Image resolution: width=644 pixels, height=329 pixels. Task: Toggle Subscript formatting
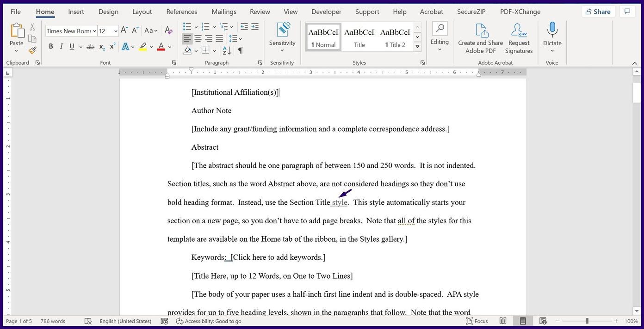click(102, 47)
